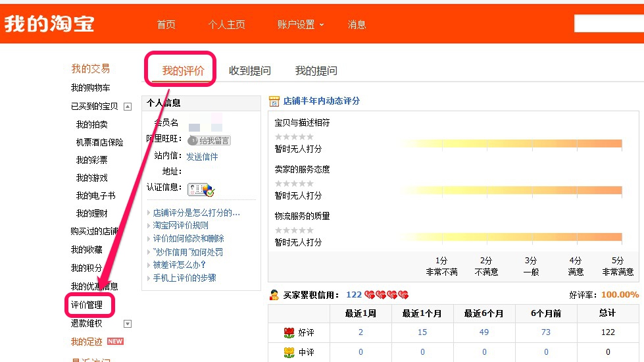Open 我的足迹 sidebar link
The width and height of the screenshot is (644, 362).
tap(86, 342)
